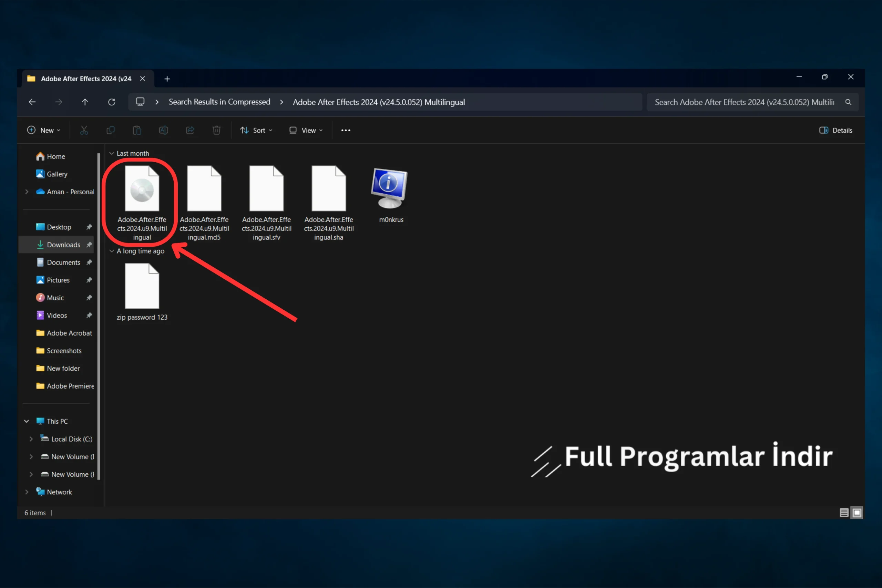Select the Adobe.After.Effects.2024.u9.Multilingual disc image file
Image resolution: width=882 pixels, height=588 pixels.
coord(142,203)
